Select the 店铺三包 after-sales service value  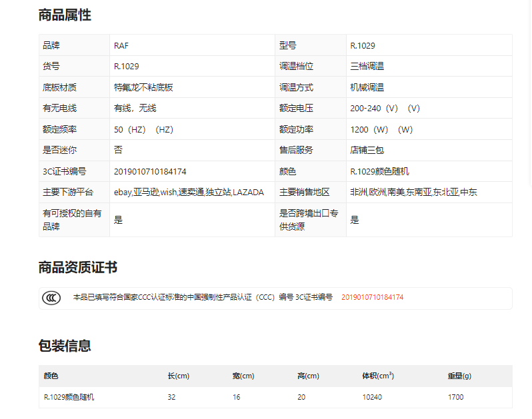point(367,151)
